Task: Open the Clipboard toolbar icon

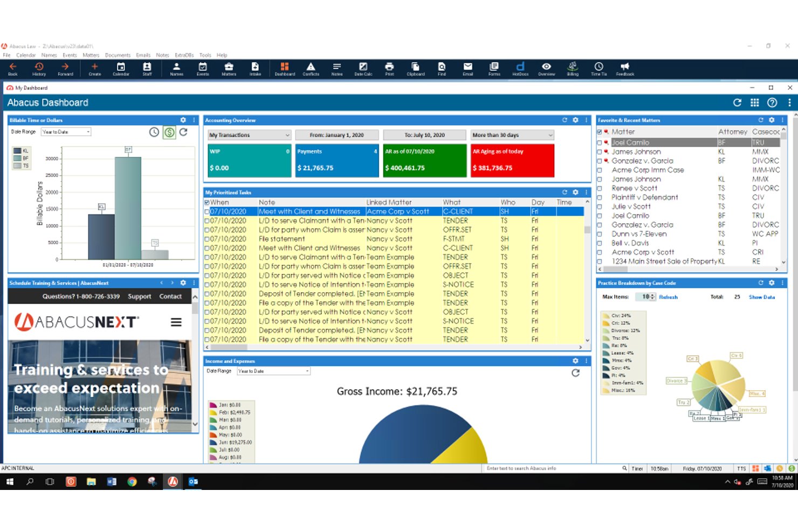Action: [416, 69]
